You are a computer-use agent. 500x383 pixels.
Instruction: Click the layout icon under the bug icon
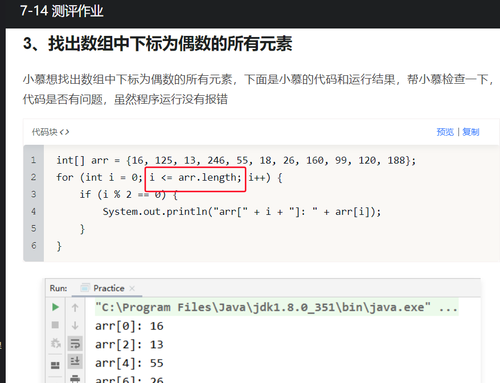pos(55,365)
